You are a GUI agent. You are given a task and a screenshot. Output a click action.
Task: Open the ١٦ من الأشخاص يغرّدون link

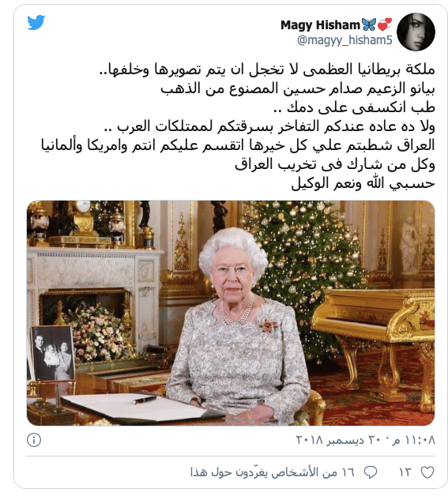[x=272, y=472]
